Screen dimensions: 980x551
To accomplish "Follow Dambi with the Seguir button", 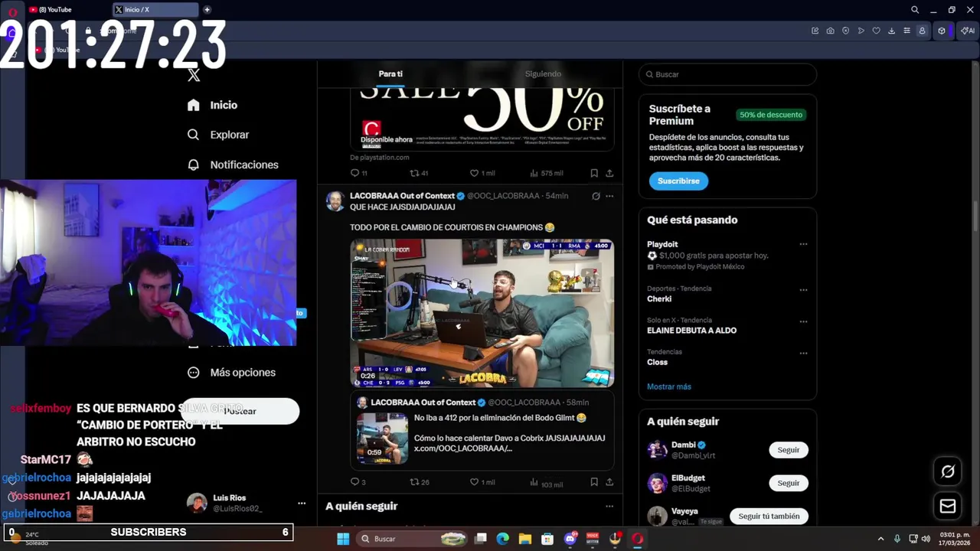I will 789,450.
